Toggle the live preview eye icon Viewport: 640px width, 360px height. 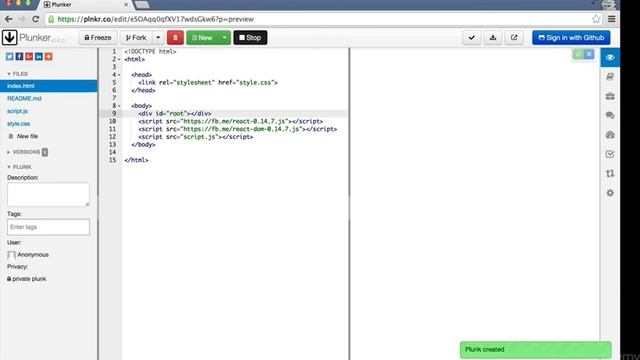point(610,58)
